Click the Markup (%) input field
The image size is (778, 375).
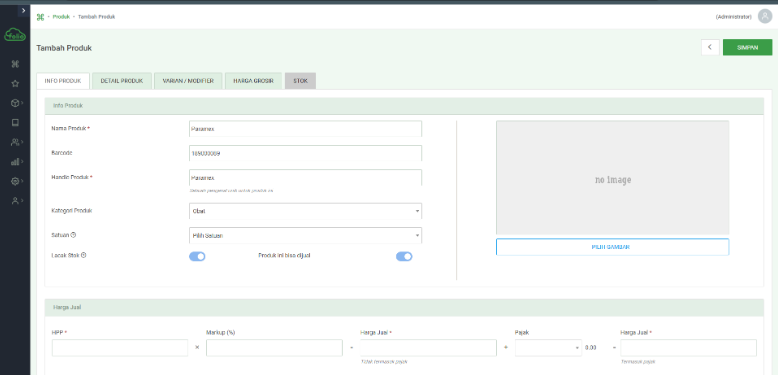274,348
